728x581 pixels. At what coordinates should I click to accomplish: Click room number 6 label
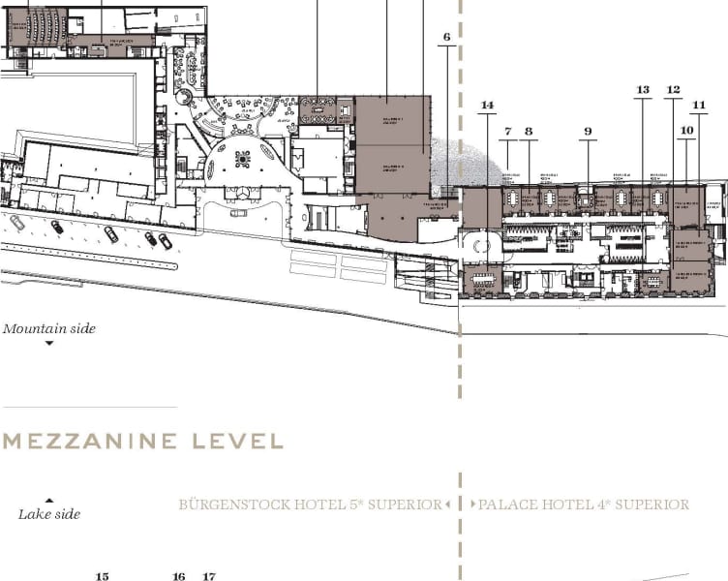pyautogui.click(x=446, y=38)
